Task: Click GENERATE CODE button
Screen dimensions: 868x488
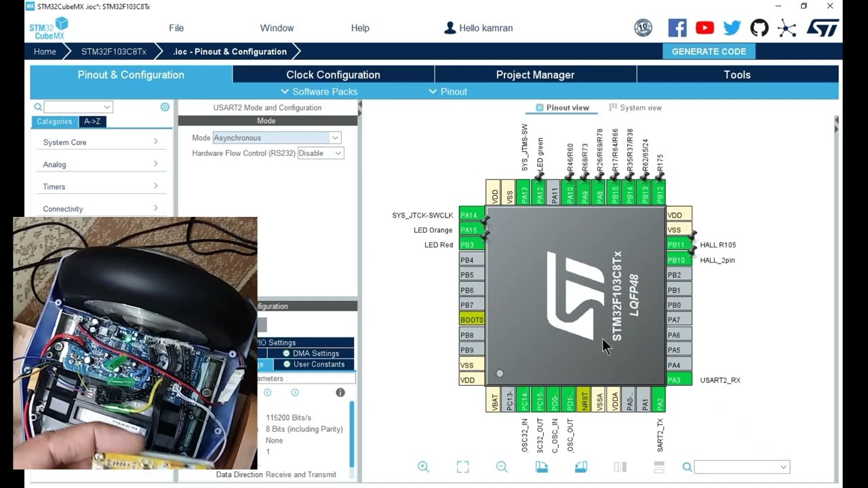Action: click(709, 52)
